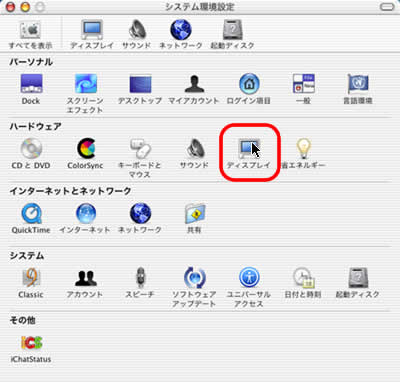The image size is (400, 382).
Task: Open the Universal Access (ユニバーサルアクセス) icon
Action: (x=249, y=277)
